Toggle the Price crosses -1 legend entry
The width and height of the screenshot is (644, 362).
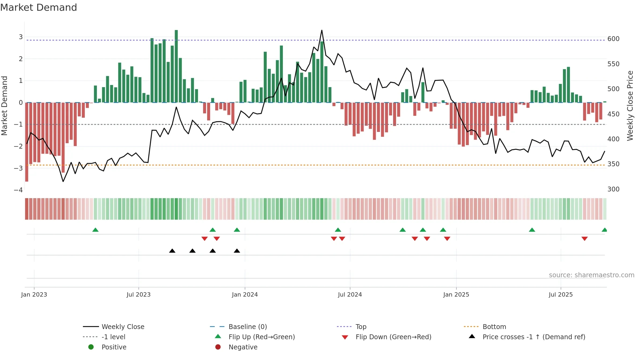pos(527,337)
